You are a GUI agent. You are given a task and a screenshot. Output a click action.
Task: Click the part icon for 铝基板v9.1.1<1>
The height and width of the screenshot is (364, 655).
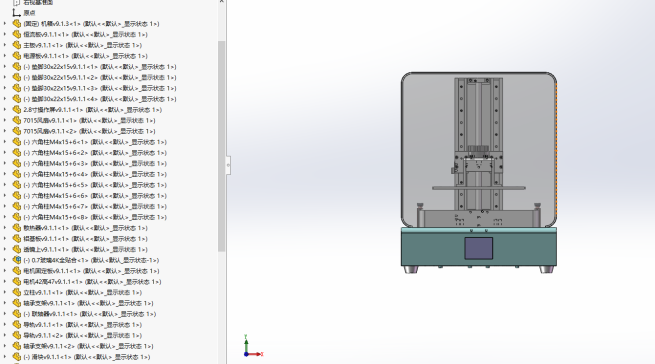pyautogui.click(x=17, y=239)
